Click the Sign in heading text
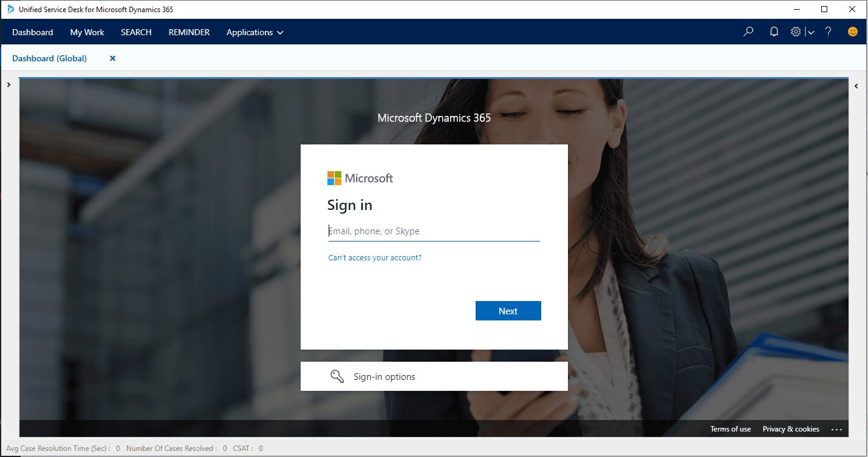 coord(350,205)
